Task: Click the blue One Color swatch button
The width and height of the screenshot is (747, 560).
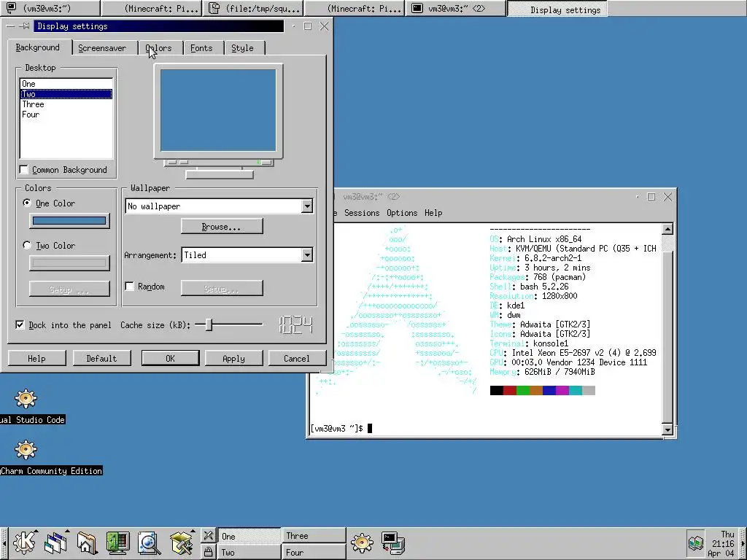Action: 69,220
